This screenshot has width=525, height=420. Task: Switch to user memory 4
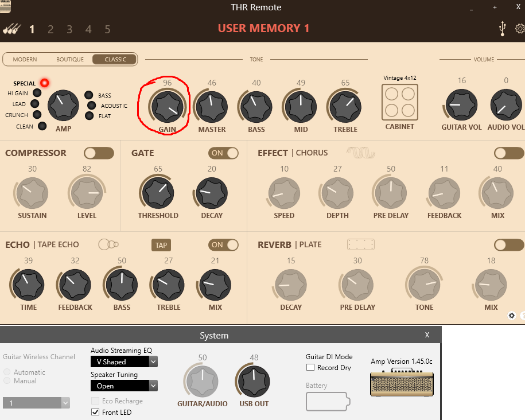pyautogui.click(x=88, y=29)
